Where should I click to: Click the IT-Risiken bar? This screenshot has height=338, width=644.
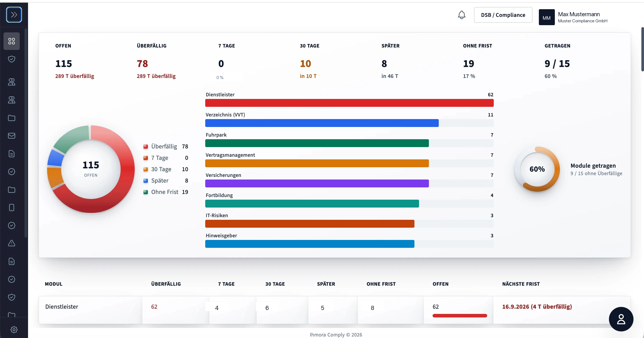tap(310, 224)
